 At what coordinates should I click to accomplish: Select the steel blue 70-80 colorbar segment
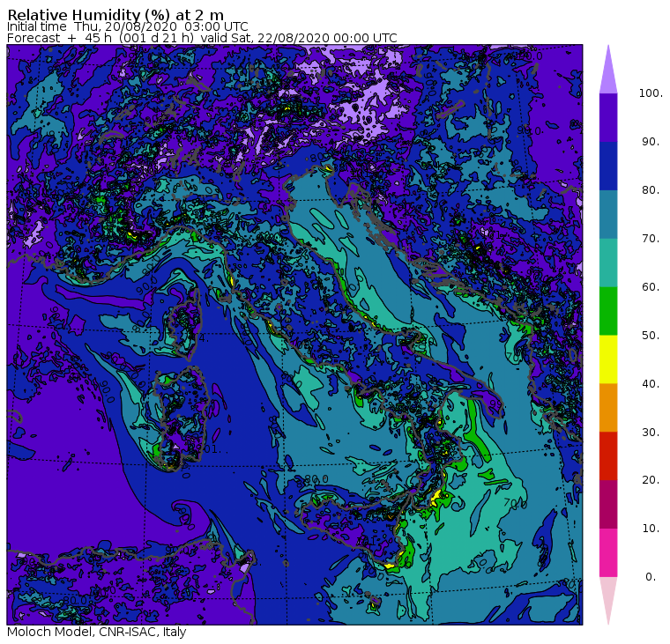click(x=608, y=214)
